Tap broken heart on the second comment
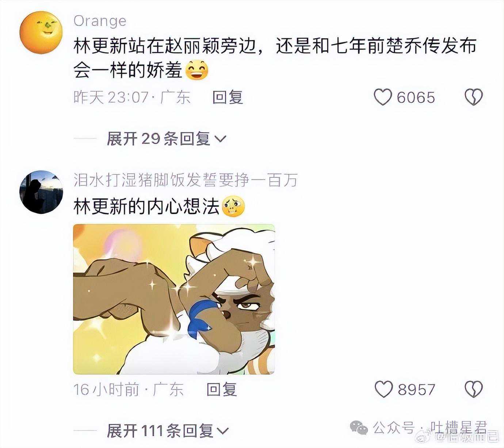Image resolution: width=504 pixels, height=448 pixels. tap(474, 389)
